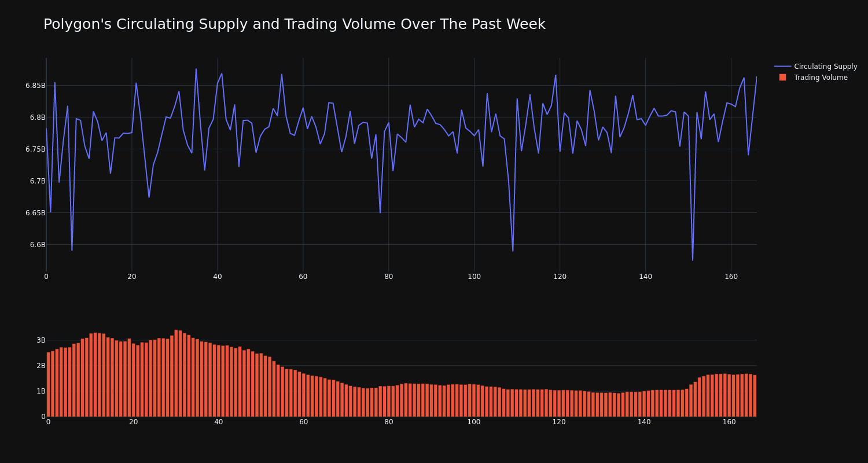Click the 6.85B y-axis label
Viewport: 868px width, 463px height.
[x=35, y=86]
